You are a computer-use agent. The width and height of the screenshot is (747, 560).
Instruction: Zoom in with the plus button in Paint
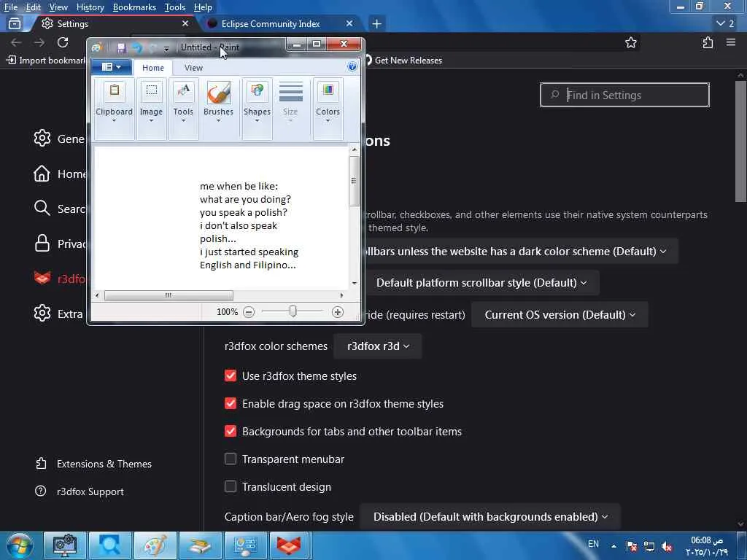(337, 312)
